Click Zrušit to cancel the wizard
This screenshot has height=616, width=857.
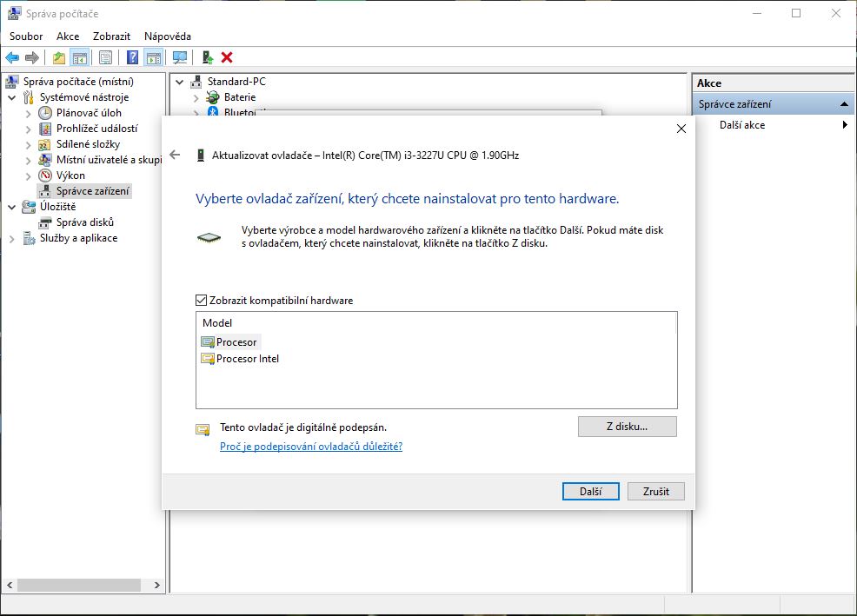click(656, 491)
